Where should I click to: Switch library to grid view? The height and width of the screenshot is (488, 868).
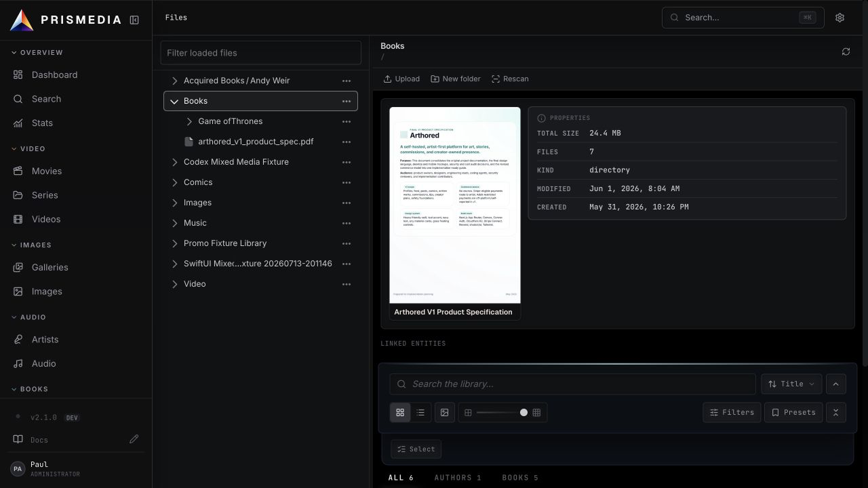point(400,413)
